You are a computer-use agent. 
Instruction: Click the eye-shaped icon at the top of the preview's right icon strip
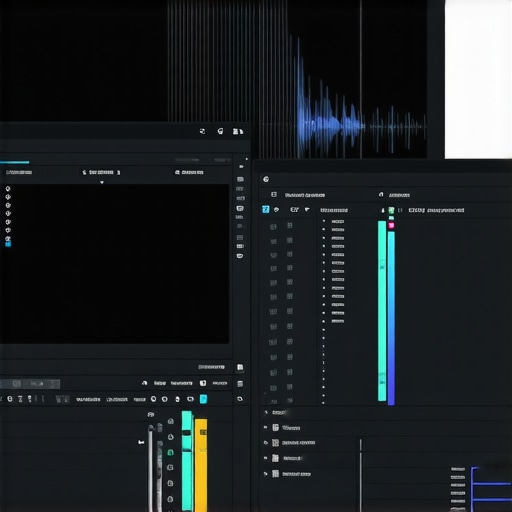pos(241,166)
